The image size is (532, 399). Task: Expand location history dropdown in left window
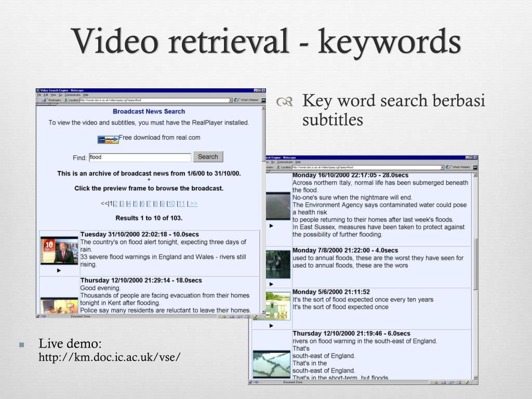click(231, 100)
